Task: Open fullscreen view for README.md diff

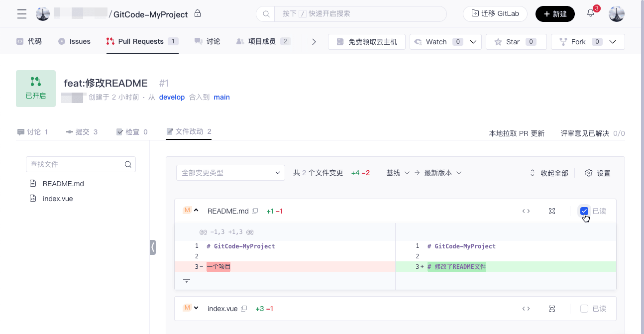Action: tap(552, 211)
